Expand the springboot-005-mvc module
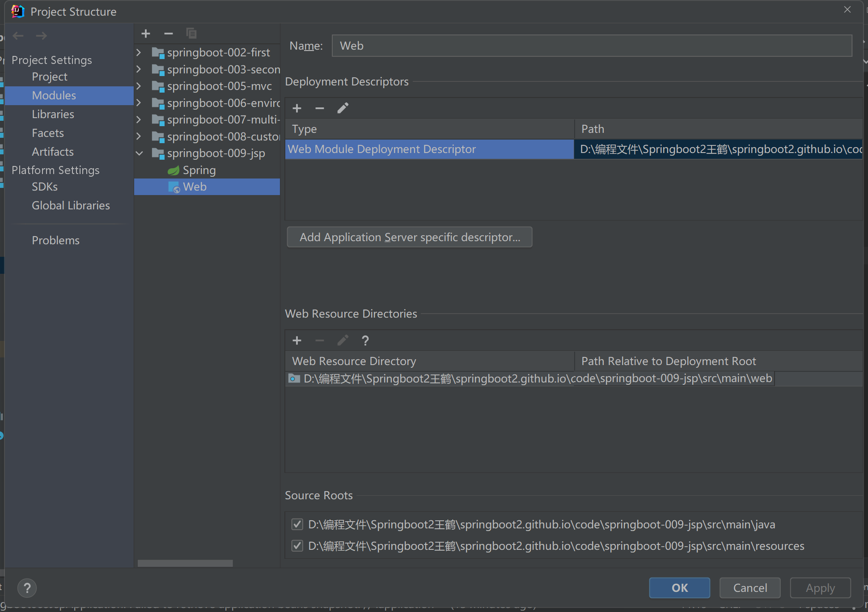Screen dimensions: 868x612 tap(139, 86)
